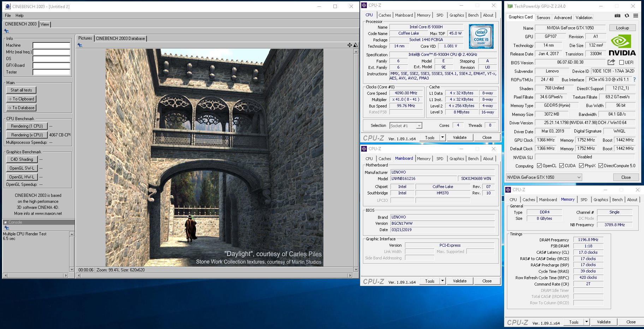
Task: Click the Console panel collapse square icon
Action: pyautogui.click(x=5, y=222)
